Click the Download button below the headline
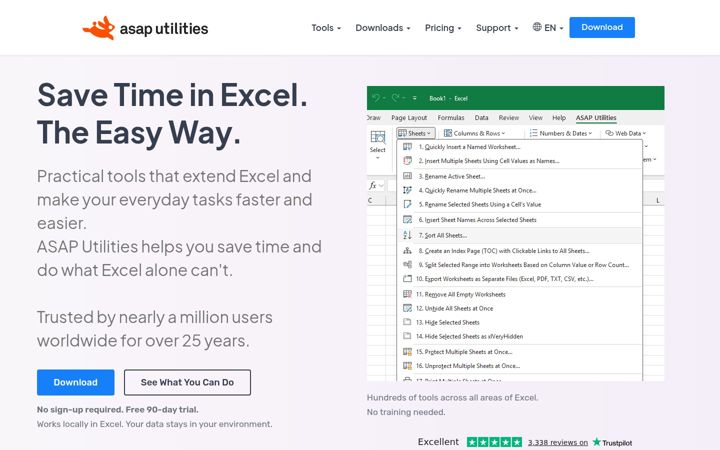This screenshot has height=450, width=720. coord(75,382)
